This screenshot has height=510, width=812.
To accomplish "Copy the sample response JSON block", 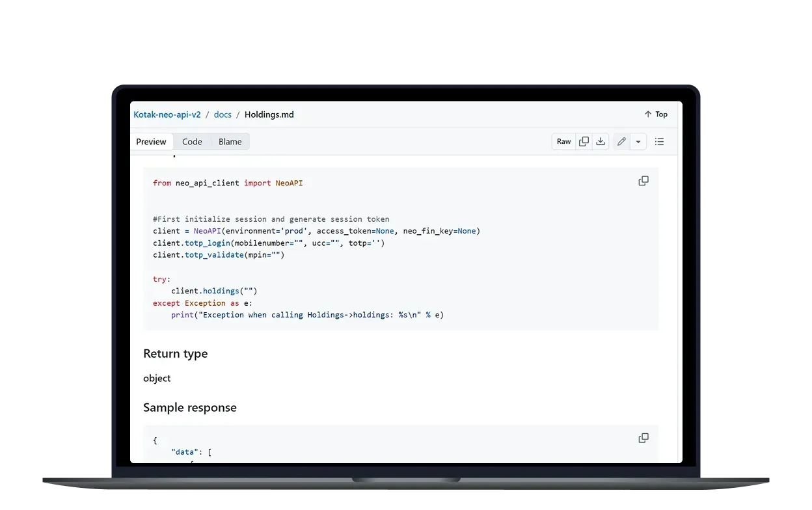I will coord(643,438).
